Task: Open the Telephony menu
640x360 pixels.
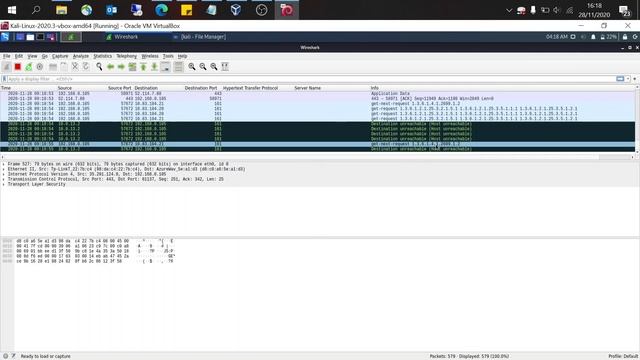Action: [127, 56]
